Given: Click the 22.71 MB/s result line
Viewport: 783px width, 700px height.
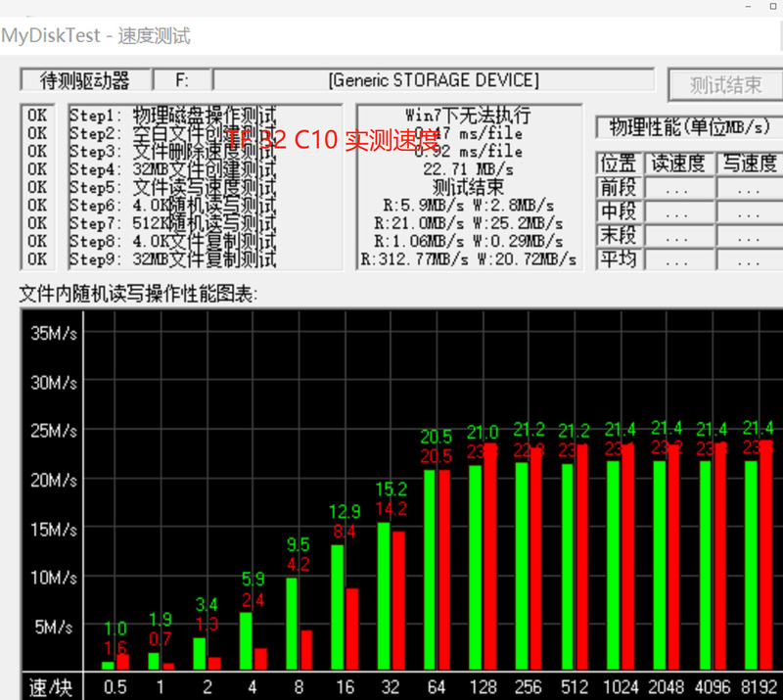Looking at the screenshot, I should [x=469, y=169].
